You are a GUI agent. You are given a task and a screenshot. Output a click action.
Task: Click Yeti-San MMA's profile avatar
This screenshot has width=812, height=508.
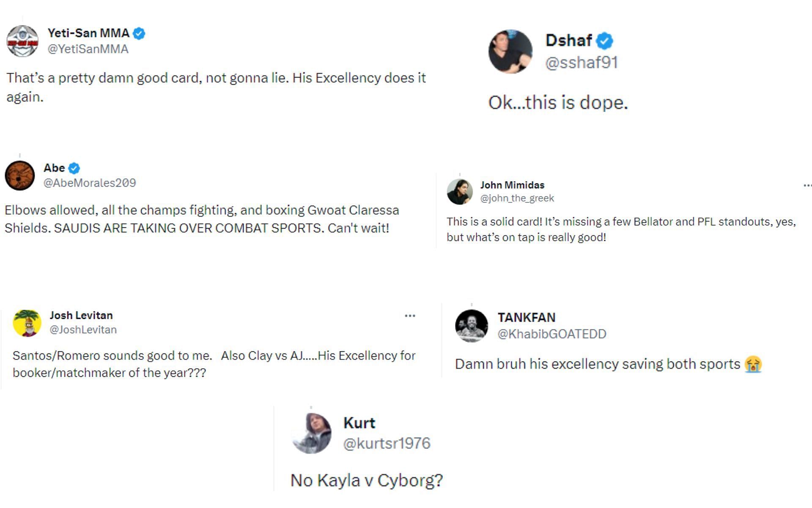(x=22, y=41)
